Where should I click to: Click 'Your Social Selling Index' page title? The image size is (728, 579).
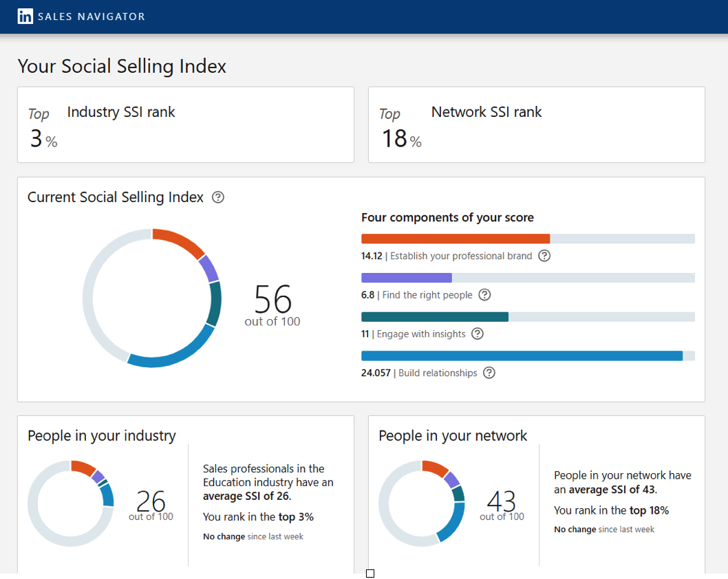point(122,66)
